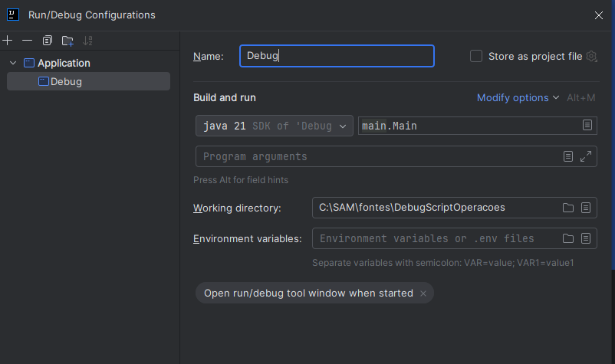The image size is (615, 364).
Task: Create a new configuration folder
Action: pos(67,41)
